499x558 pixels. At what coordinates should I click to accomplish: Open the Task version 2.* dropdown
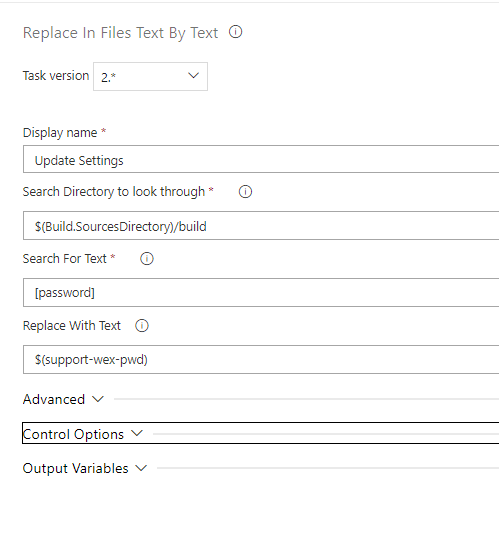point(150,77)
